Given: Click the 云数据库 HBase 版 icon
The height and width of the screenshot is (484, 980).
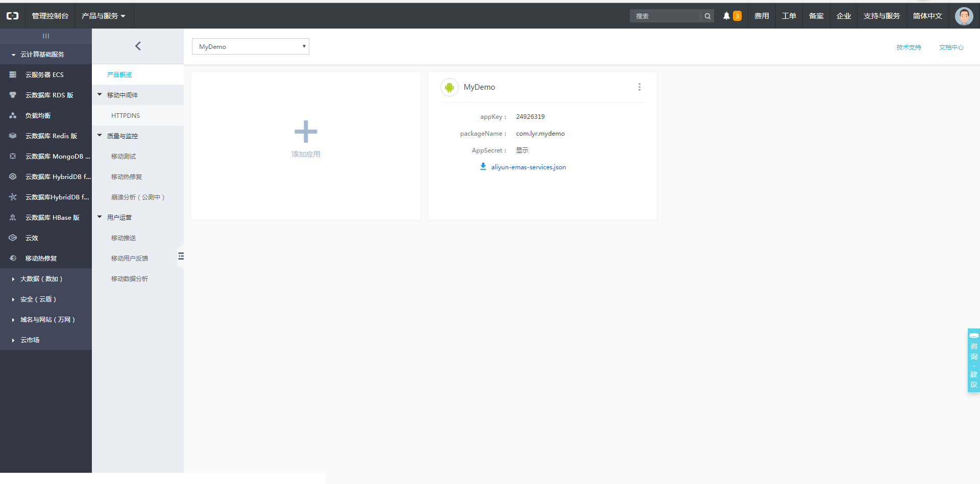Looking at the screenshot, I should pos(13,217).
